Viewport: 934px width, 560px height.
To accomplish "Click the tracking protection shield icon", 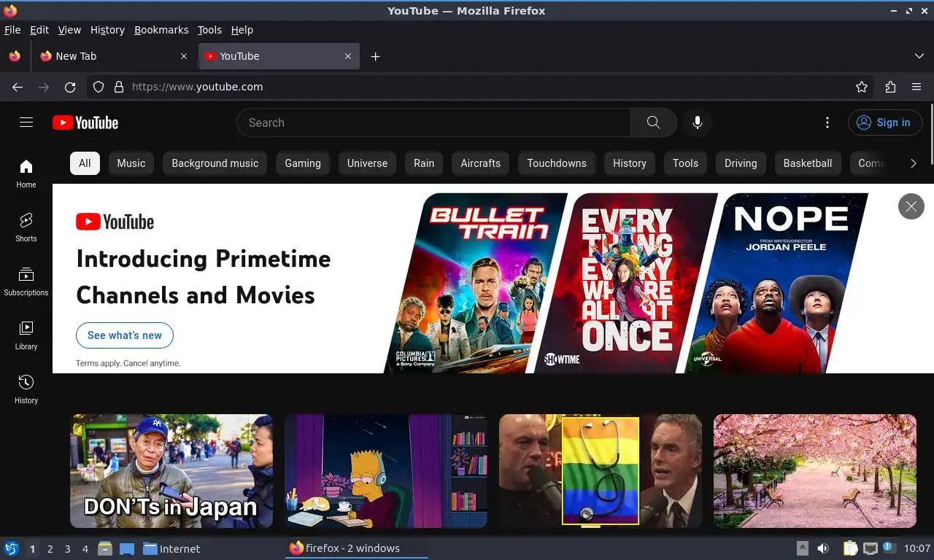I will [99, 87].
